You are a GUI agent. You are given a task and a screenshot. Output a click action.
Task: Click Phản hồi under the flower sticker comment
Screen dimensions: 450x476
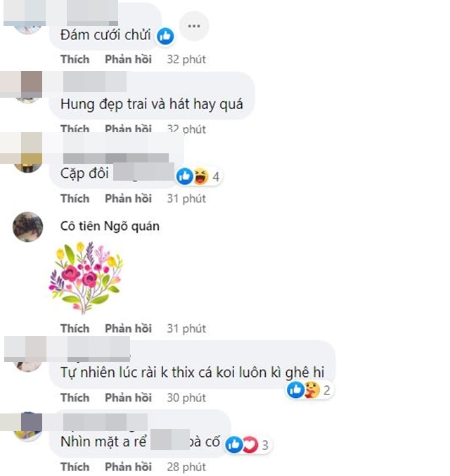point(128,328)
